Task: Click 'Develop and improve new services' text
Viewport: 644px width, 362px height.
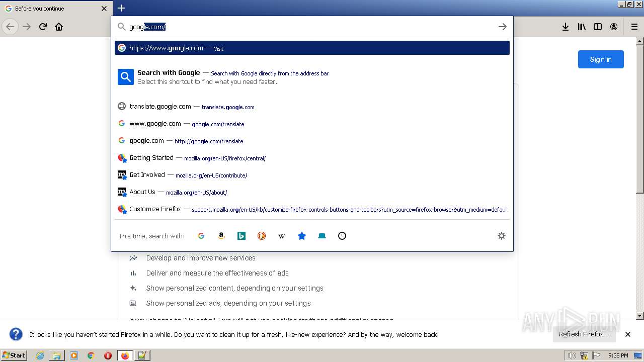Action: point(201,258)
